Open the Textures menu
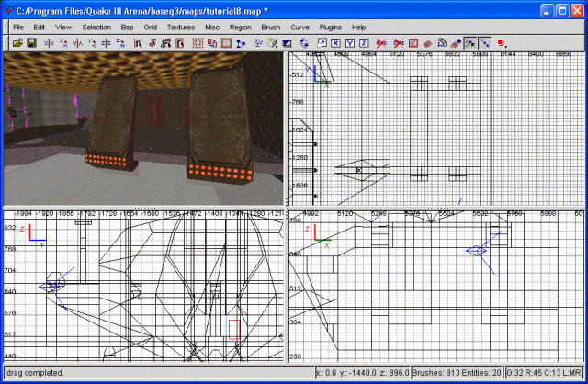 coord(181,28)
